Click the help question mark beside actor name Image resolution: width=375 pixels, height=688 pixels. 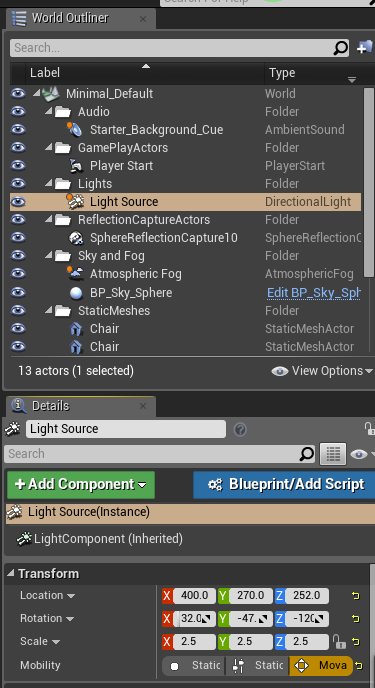240,429
